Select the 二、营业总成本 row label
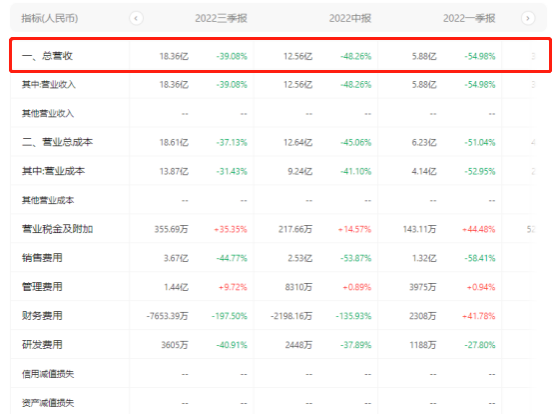 coord(57,142)
